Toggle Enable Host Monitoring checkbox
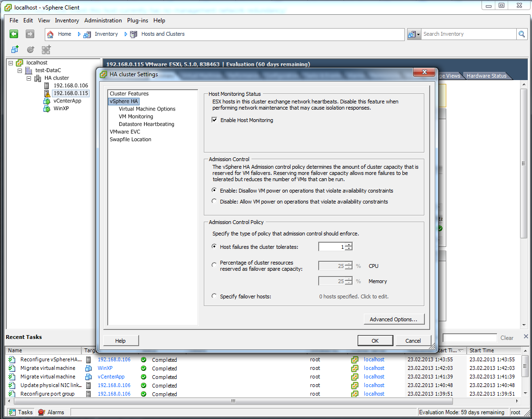This screenshot has width=532, height=419. [214, 120]
